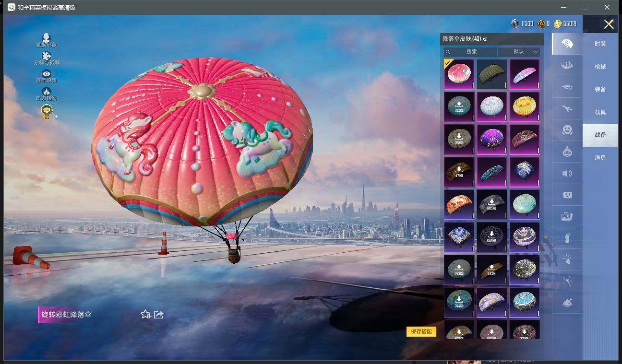The image size is (622, 364).
Task: Select the robot helmet category icon
Action: (567, 152)
